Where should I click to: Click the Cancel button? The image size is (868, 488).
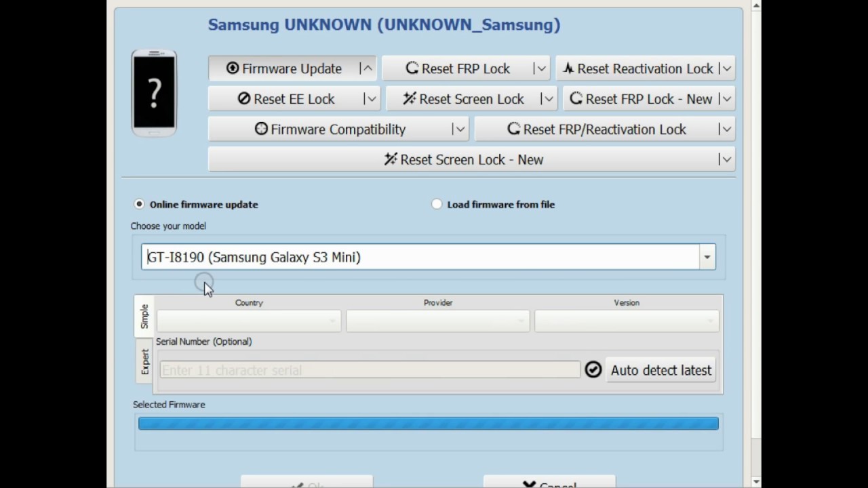click(x=549, y=483)
